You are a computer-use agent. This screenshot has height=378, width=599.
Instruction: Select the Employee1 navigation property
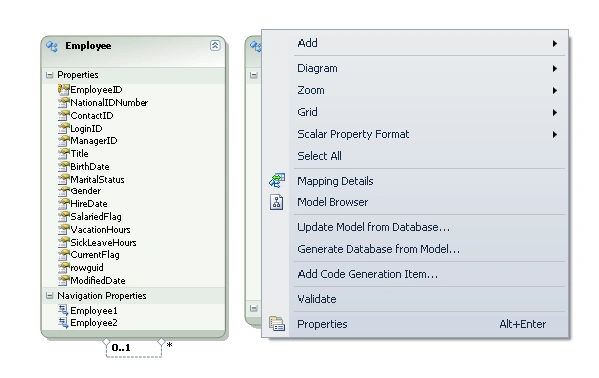(94, 310)
